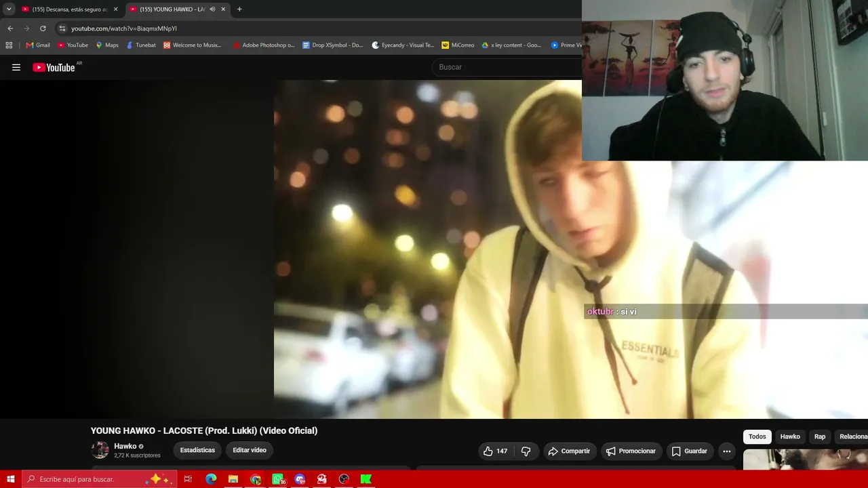Expand the tab search dropdown

tap(9, 9)
